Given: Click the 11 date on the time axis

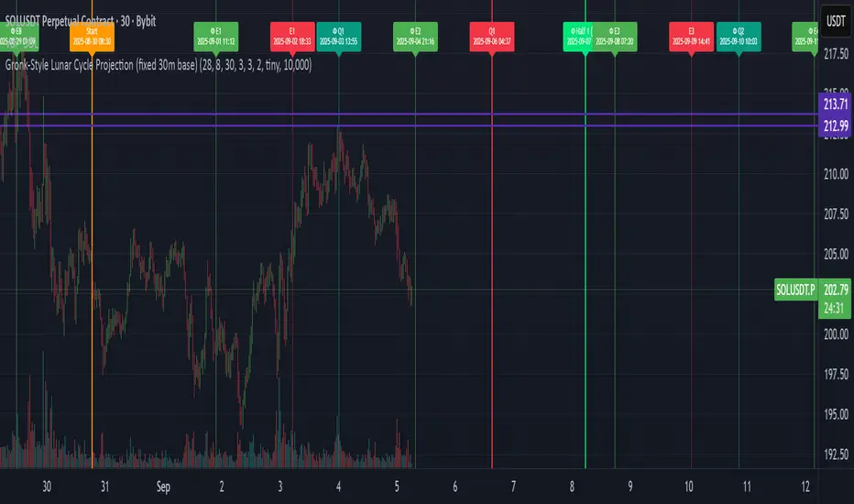Looking at the screenshot, I should click(x=747, y=485).
